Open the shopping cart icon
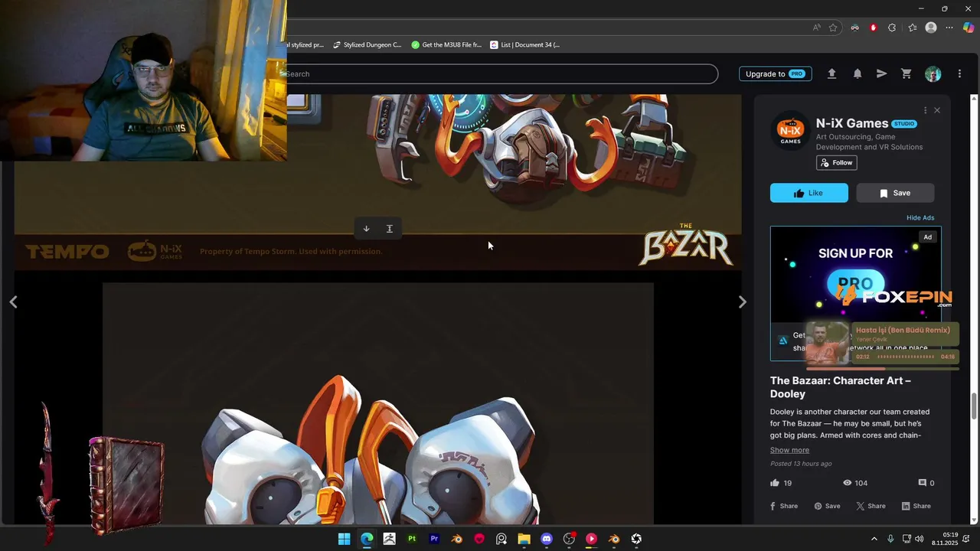980x551 pixels. coord(906,73)
